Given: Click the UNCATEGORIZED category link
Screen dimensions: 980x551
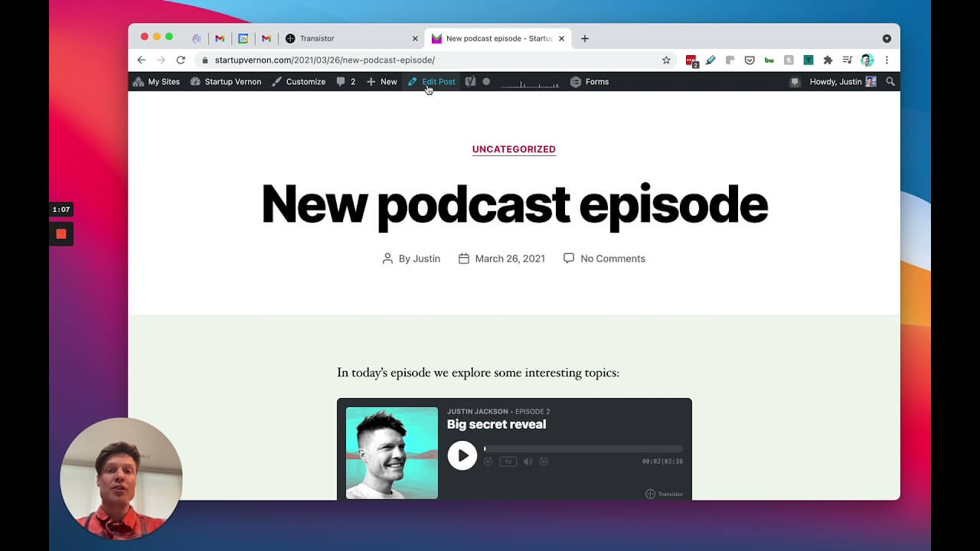Looking at the screenshot, I should tap(514, 149).
